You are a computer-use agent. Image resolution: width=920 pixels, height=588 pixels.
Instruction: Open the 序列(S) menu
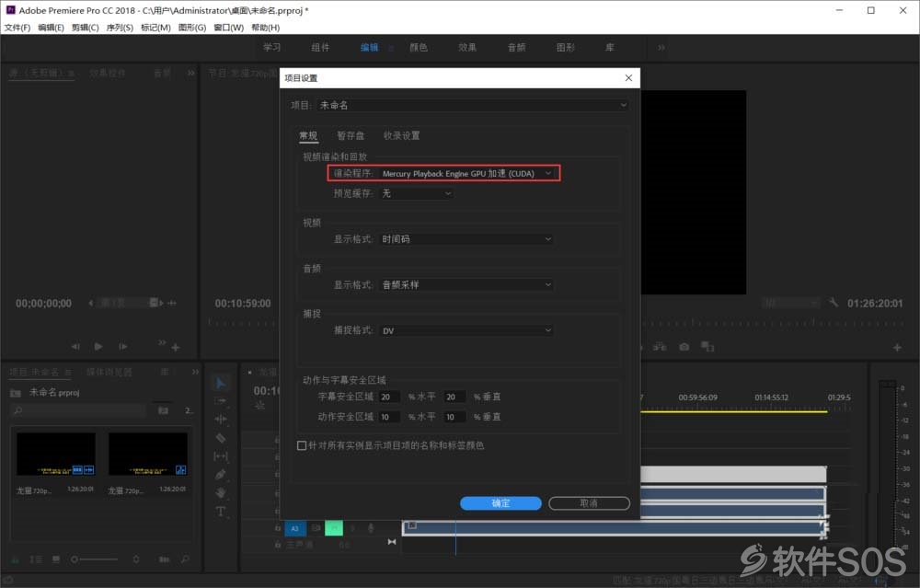tap(120, 28)
